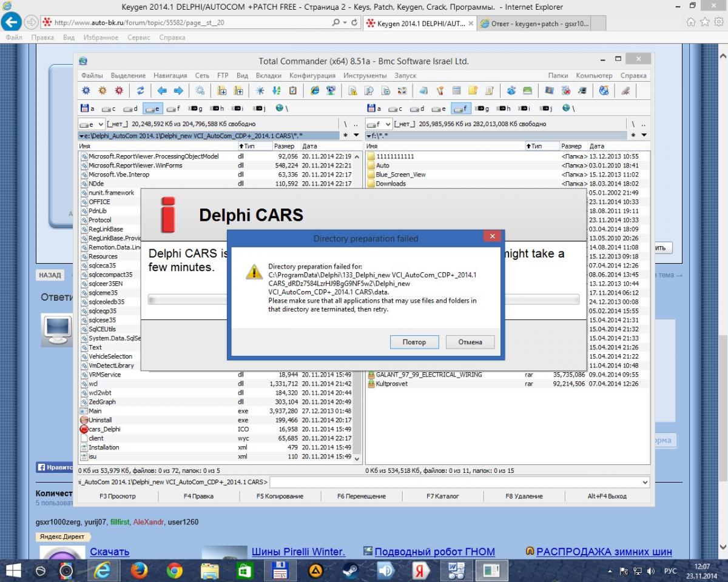Click the document with warning sign icon
The height and width of the screenshot is (582, 728).
[x=352, y=90]
